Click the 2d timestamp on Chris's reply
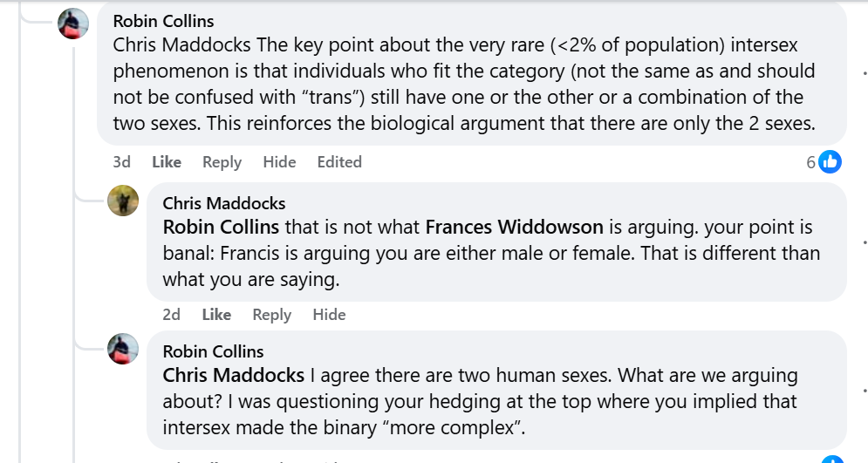Image resolution: width=868 pixels, height=463 pixels. pos(172,315)
